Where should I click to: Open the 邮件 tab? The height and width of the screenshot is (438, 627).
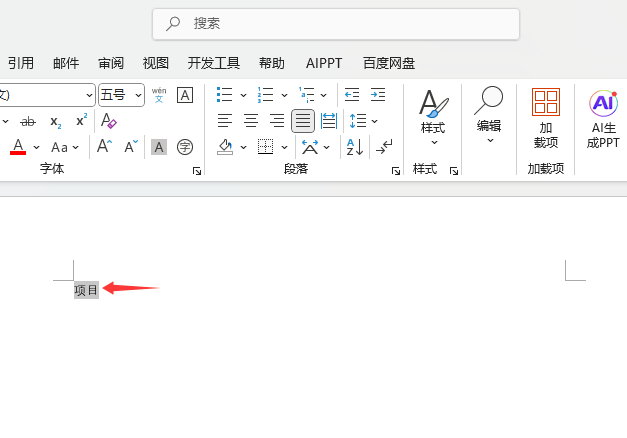click(66, 63)
